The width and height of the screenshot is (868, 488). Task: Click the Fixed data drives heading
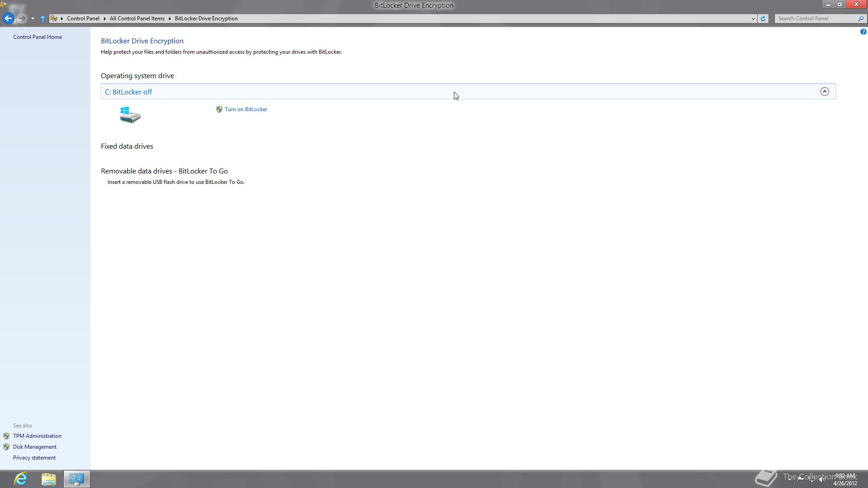click(x=127, y=146)
